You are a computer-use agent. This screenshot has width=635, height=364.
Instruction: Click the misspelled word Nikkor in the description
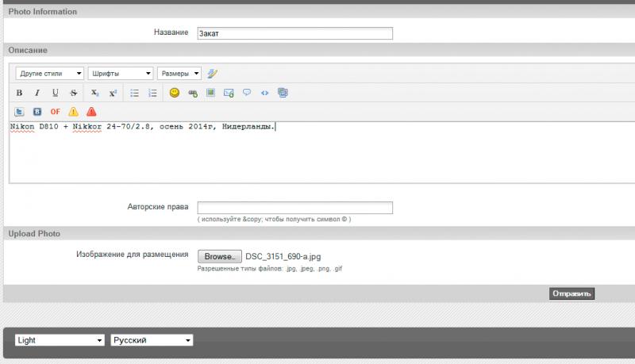(x=87, y=127)
